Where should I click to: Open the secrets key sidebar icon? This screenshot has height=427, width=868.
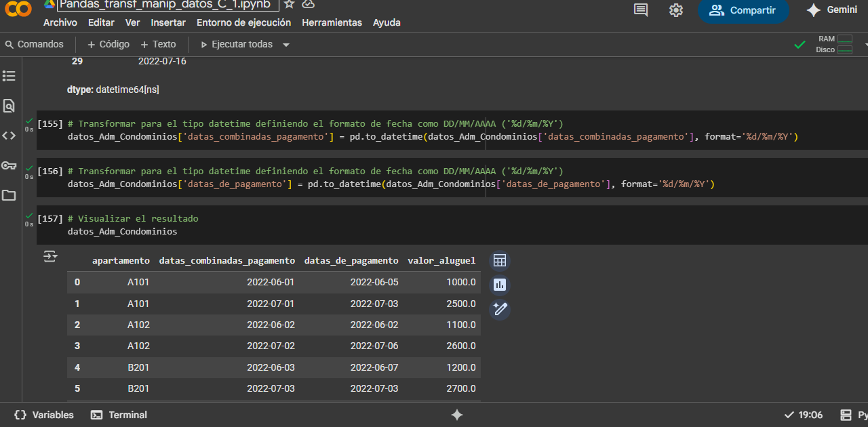(9, 165)
